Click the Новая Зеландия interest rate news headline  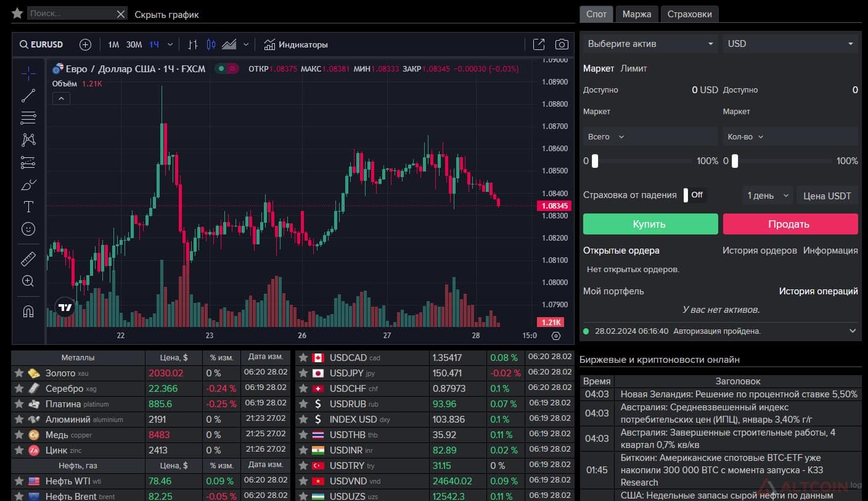(739, 394)
